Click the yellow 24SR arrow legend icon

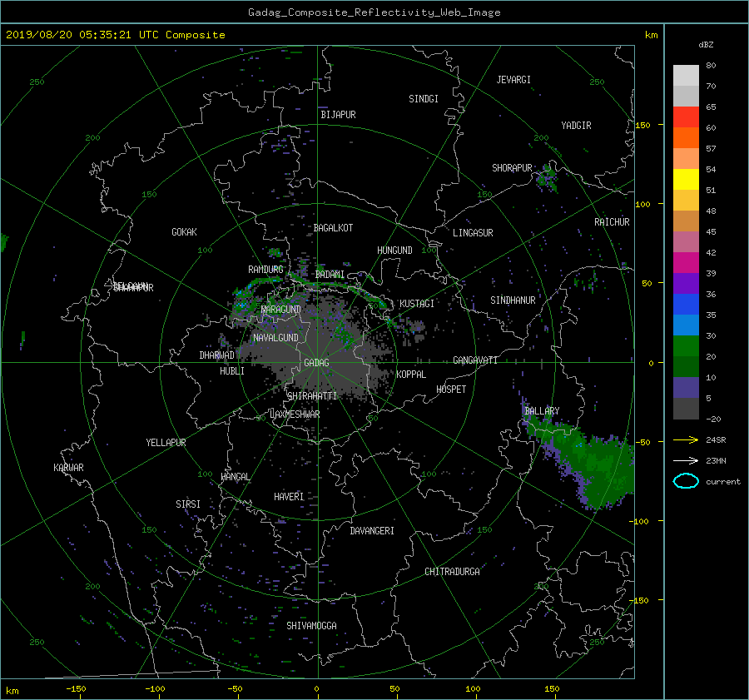(686, 439)
